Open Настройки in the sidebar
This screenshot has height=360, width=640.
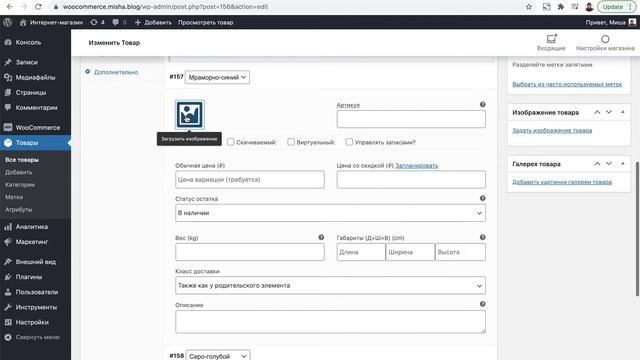pos(36,322)
